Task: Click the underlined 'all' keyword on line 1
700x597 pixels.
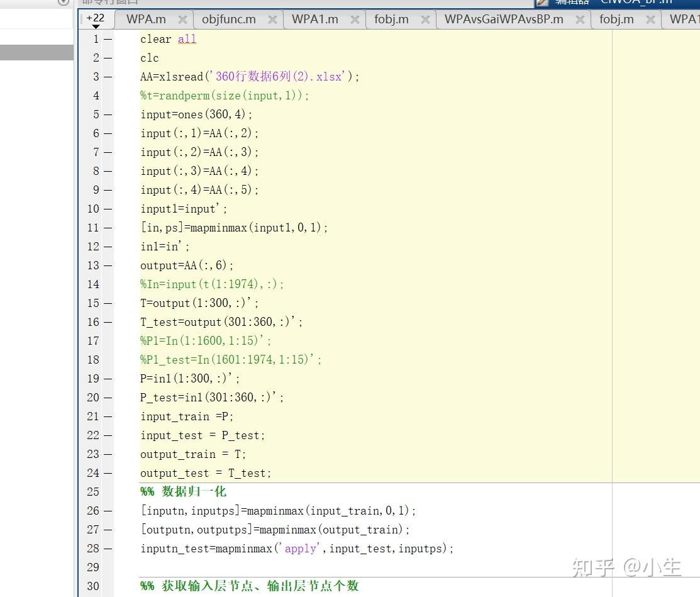Action: 187,39
